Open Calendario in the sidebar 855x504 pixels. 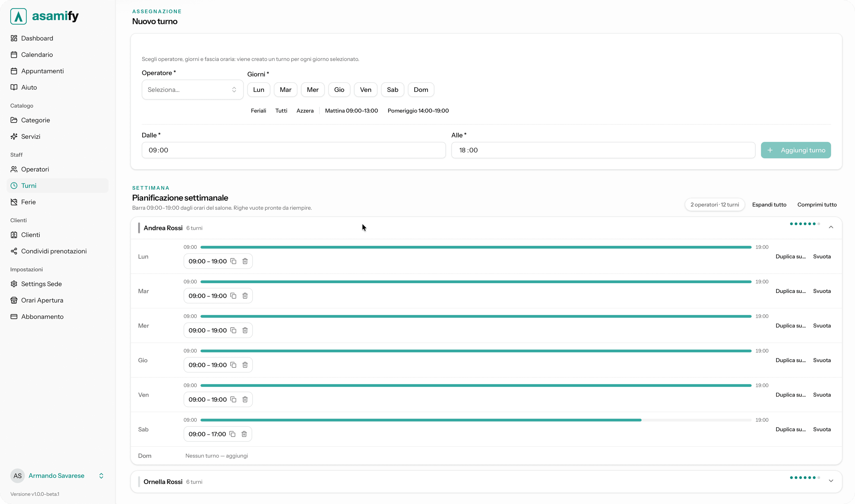(57, 55)
